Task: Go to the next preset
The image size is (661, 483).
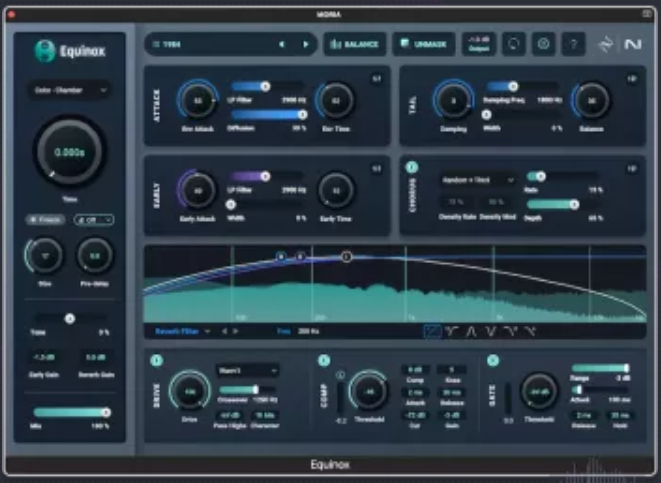Action: point(306,44)
